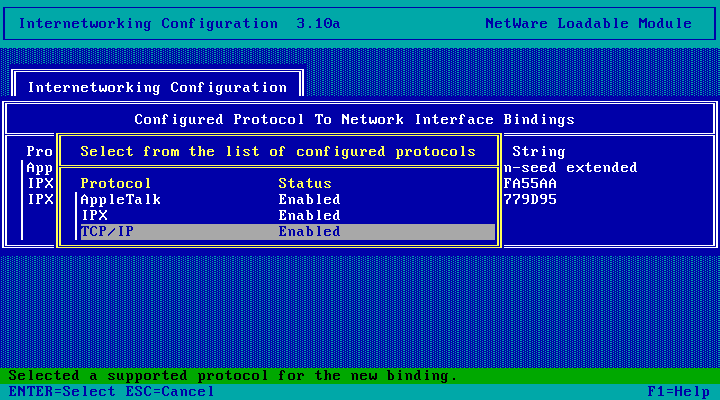Viewport: 720px width, 400px height.
Task: Select the AppleTalk protocol row
Action: tap(288, 200)
